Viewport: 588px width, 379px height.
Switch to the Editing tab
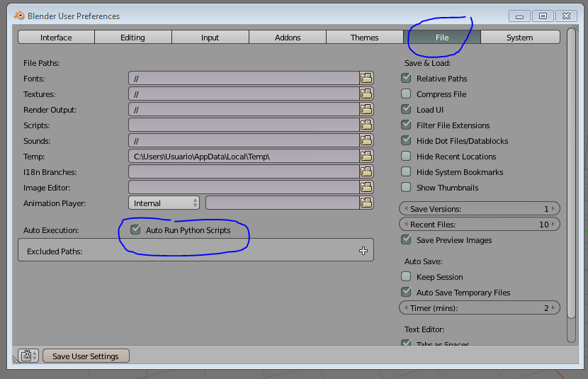(132, 37)
